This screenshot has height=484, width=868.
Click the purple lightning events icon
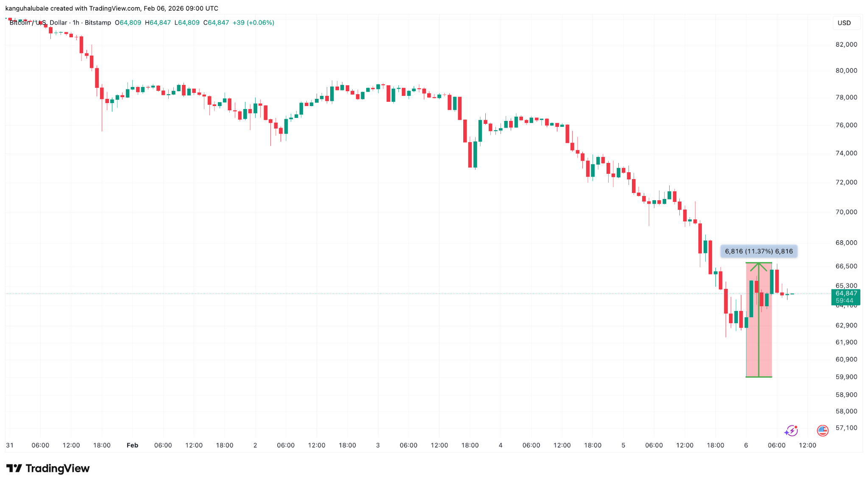coord(791,431)
